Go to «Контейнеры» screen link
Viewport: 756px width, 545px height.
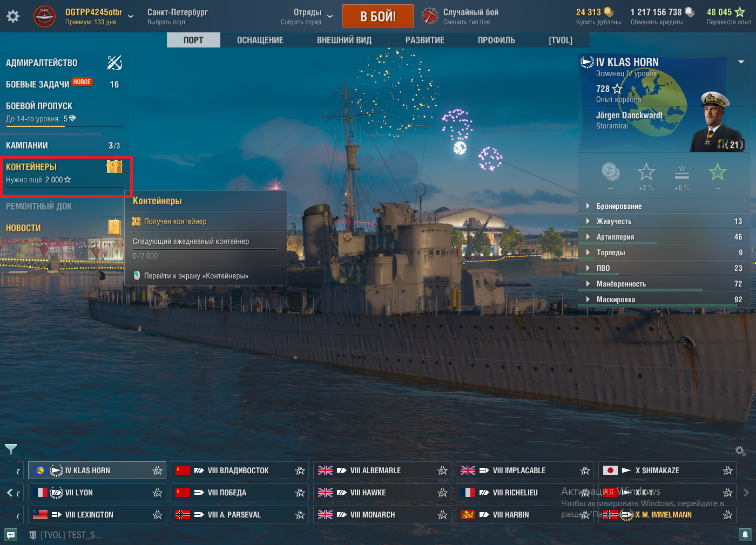pyautogui.click(x=196, y=276)
